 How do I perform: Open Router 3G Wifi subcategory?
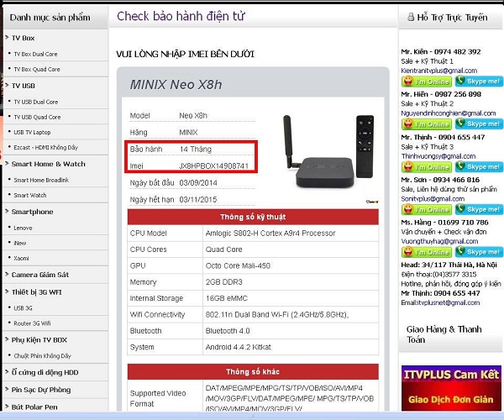32,323
